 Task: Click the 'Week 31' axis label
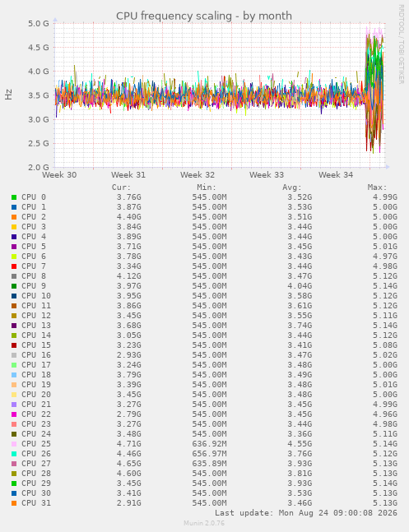point(128,175)
